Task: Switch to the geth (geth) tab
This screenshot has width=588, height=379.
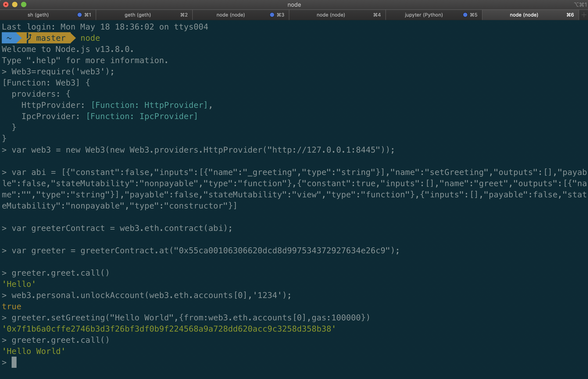Action: (x=138, y=15)
